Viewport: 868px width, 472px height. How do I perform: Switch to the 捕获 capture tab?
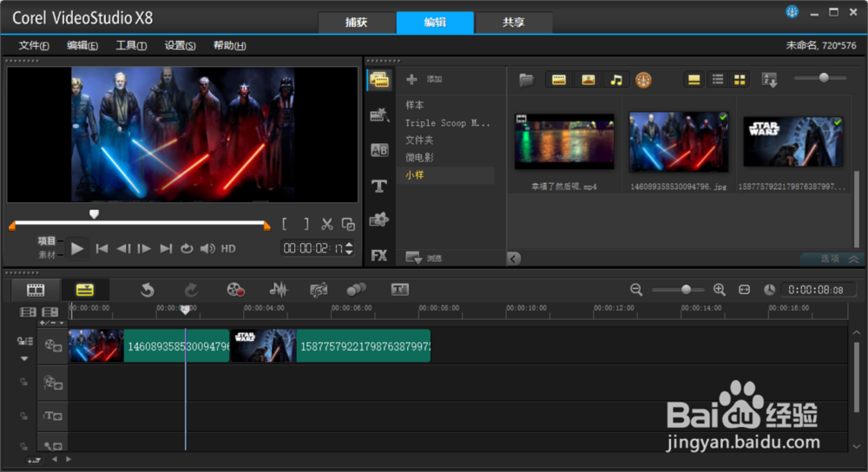point(357,23)
